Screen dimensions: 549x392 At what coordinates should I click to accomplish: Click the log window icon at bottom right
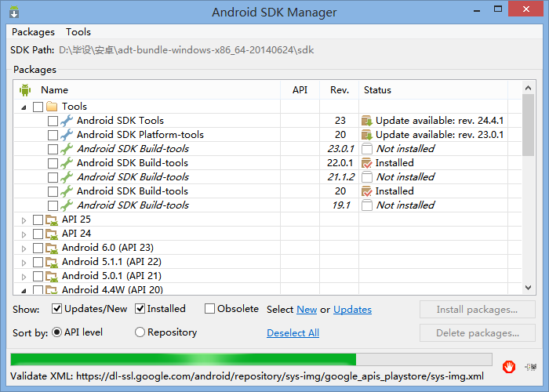pos(533,365)
